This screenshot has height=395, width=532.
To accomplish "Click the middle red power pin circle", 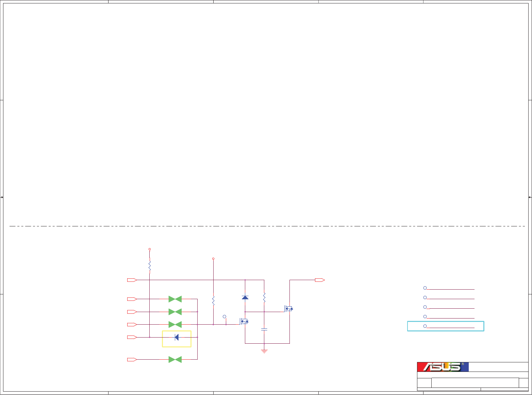I will tap(213, 259).
